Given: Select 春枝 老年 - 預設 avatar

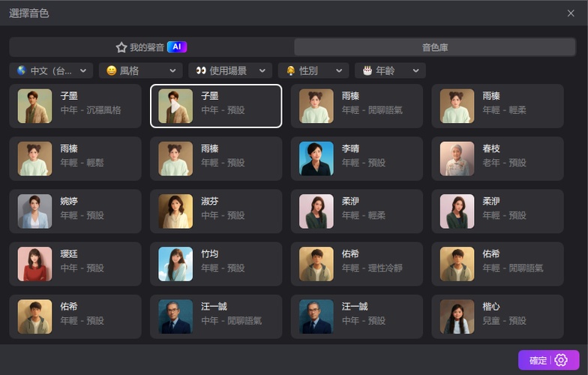Looking at the screenshot, I should pyautogui.click(x=457, y=159).
